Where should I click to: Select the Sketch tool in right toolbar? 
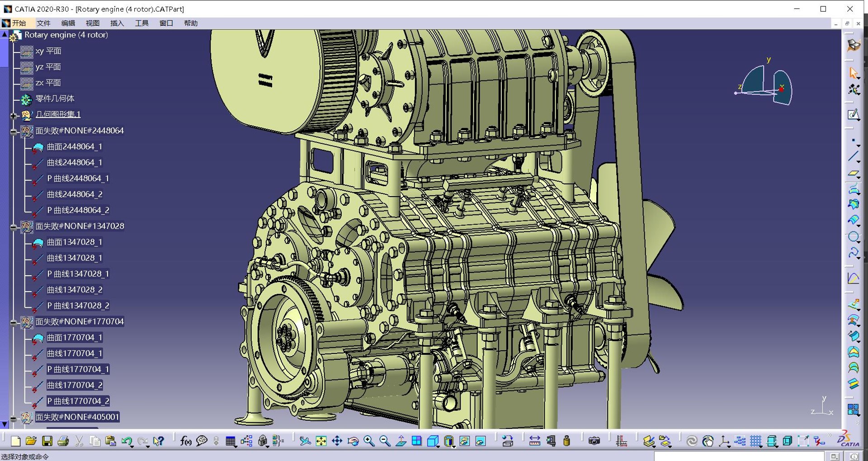(x=853, y=114)
